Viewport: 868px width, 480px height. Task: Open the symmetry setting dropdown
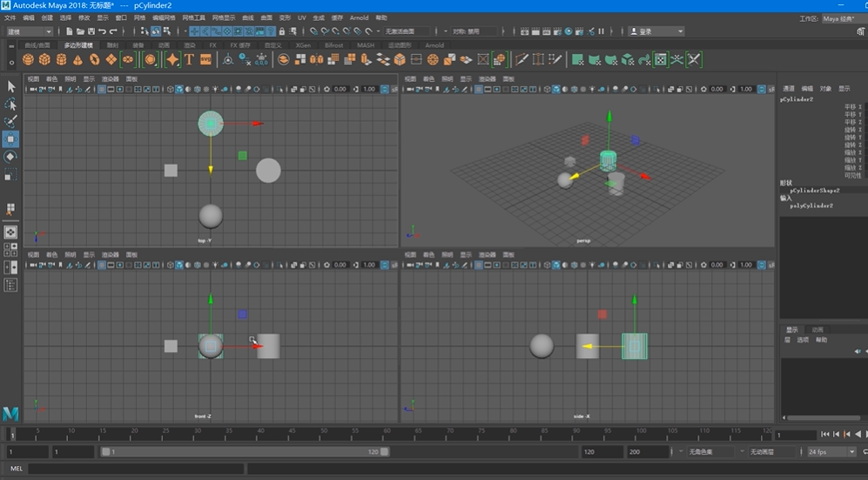tap(474, 31)
